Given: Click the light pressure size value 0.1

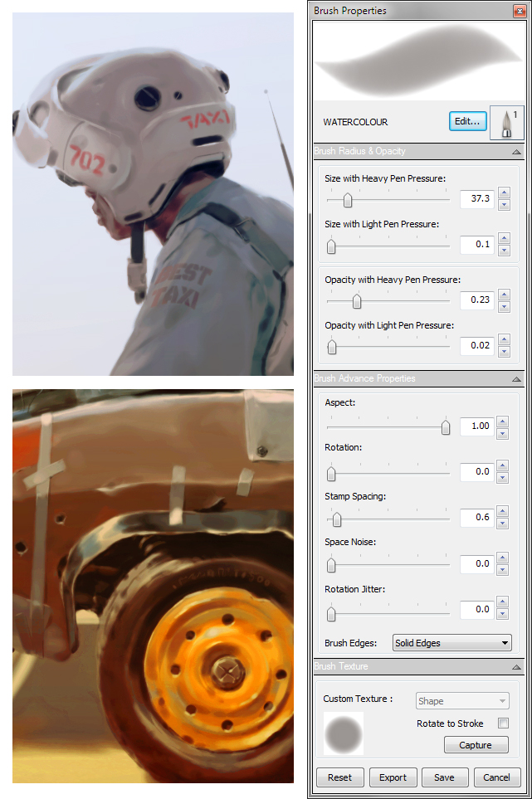Looking at the screenshot, I should (477, 244).
